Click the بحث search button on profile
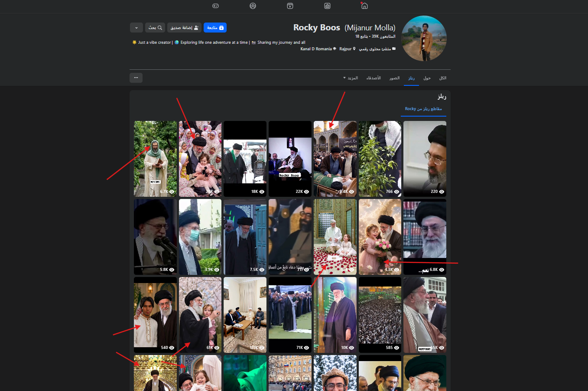The width and height of the screenshot is (588, 391). click(155, 28)
